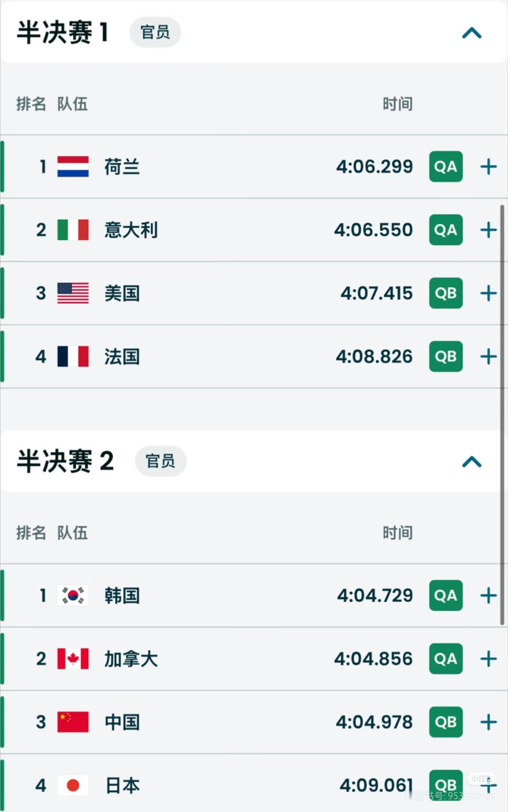Open plus icon for 加拿大 row
The height and width of the screenshot is (812, 508).
[488, 659]
